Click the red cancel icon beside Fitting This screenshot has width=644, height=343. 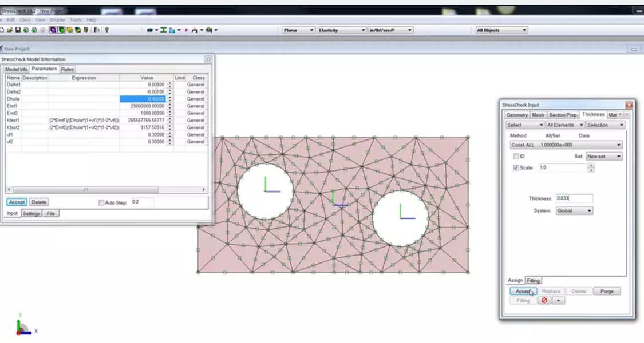[x=544, y=301]
